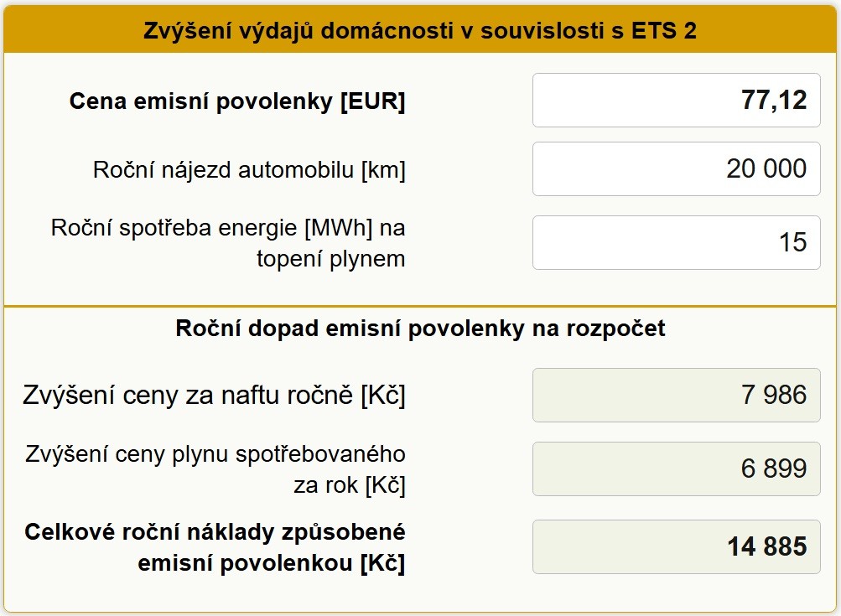The image size is (841, 616).
Task: Select the total annual costs result 14 885
Action: [676, 546]
